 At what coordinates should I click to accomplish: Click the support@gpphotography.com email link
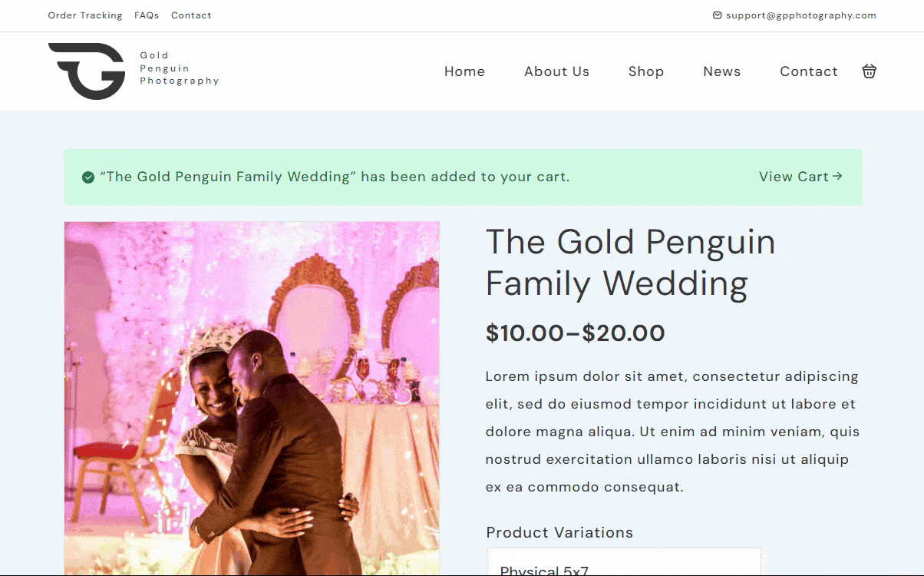[800, 15]
